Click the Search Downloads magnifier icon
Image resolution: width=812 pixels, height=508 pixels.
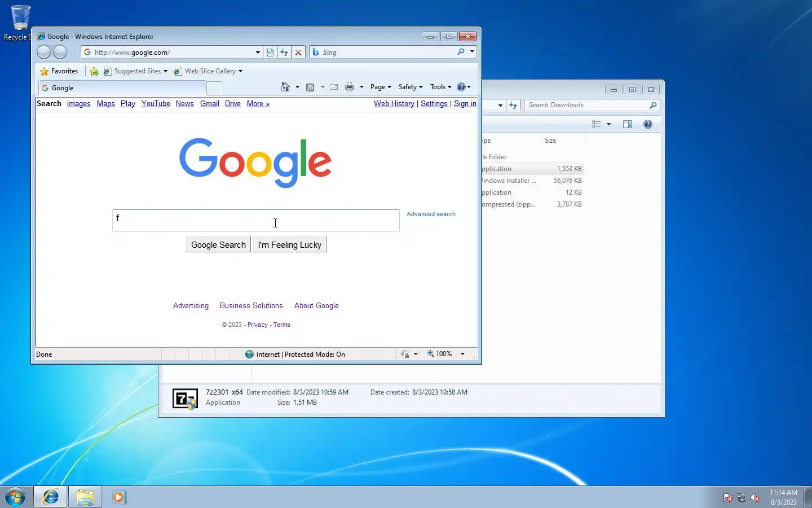click(x=653, y=105)
